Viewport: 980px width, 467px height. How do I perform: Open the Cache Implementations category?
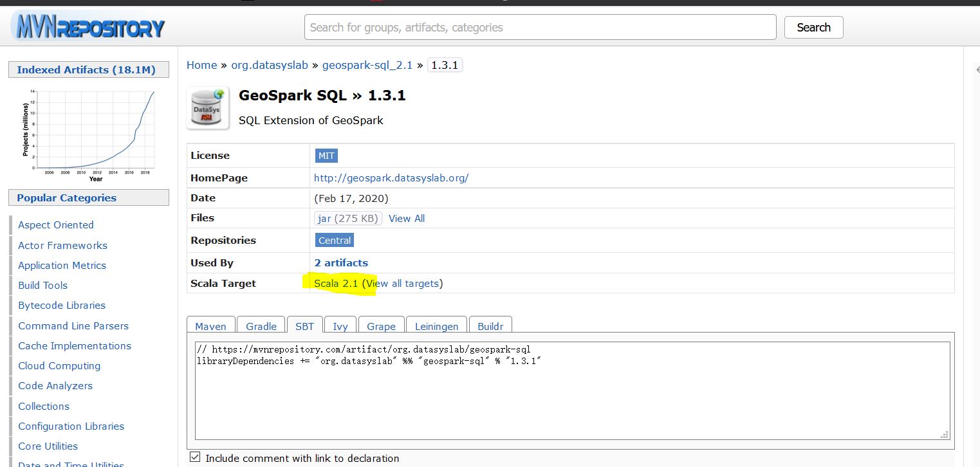click(x=75, y=345)
